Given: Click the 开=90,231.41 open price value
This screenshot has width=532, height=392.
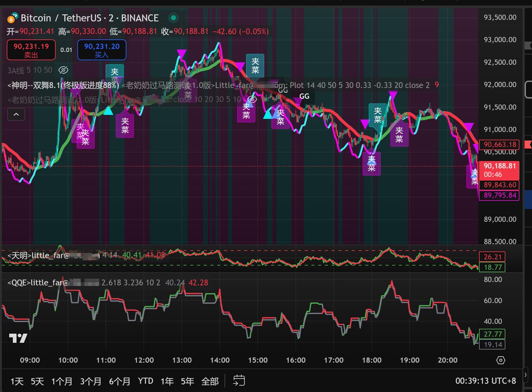Looking at the screenshot, I should (31, 31).
